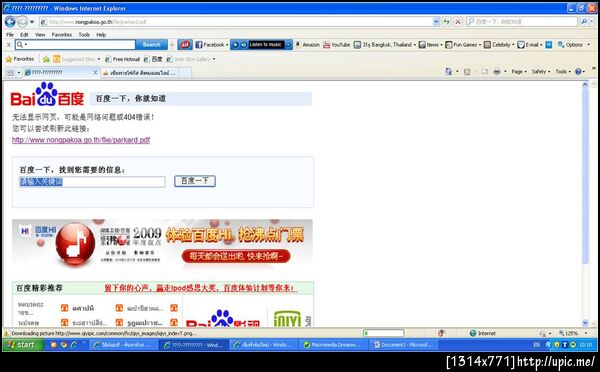The image size is (600, 372).
Task: Open the Help menu
Action: pyautogui.click(x=101, y=34)
